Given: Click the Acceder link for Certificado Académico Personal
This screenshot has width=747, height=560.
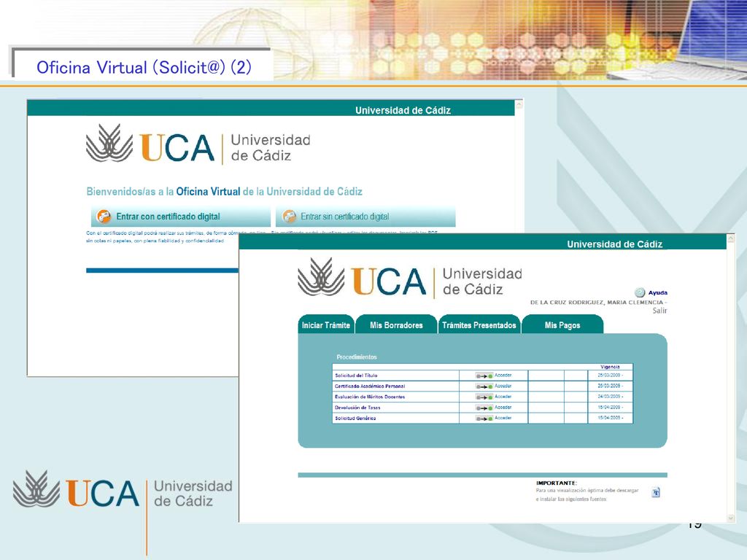Looking at the screenshot, I should tap(503, 386).
